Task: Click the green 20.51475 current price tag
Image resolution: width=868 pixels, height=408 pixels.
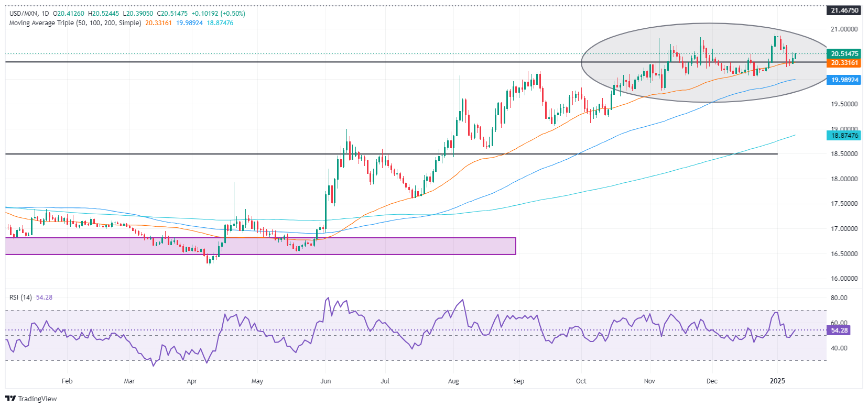Action: pos(844,54)
